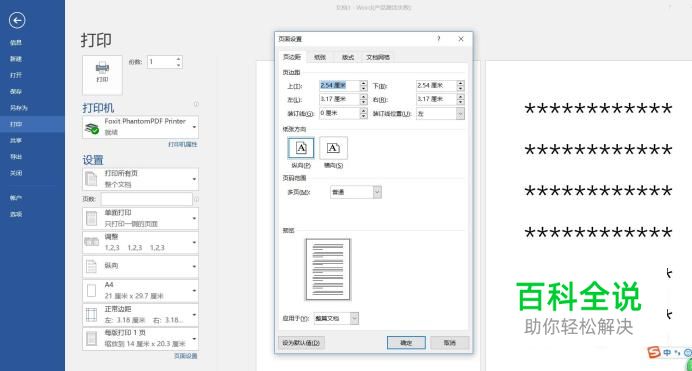
Task: Click the top margin 上 field
Action: click(339, 86)
